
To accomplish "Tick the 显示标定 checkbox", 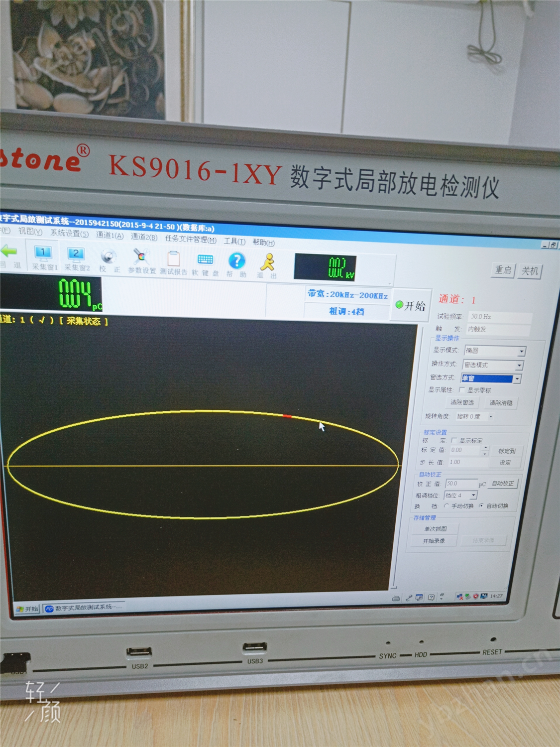I will click(454, 440).
